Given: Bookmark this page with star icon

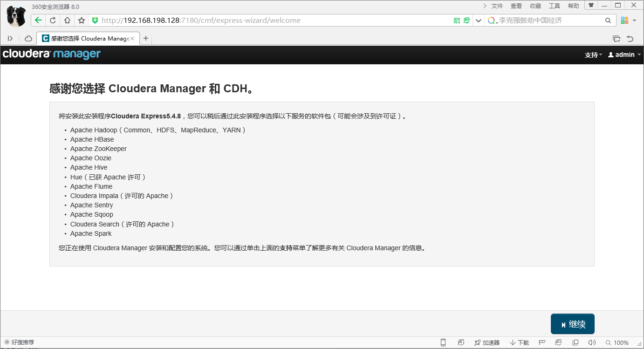Looking at the screenshot, I should (x=82, y=21).
